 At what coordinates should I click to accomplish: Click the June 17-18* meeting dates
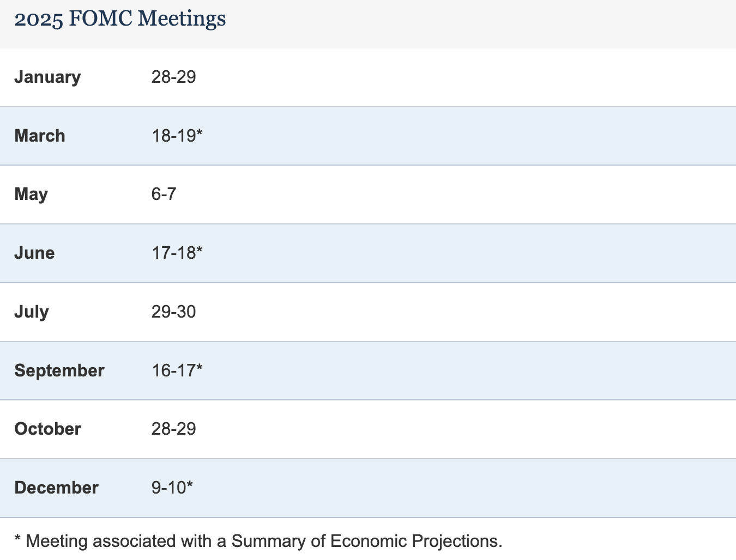pos(177,253)
